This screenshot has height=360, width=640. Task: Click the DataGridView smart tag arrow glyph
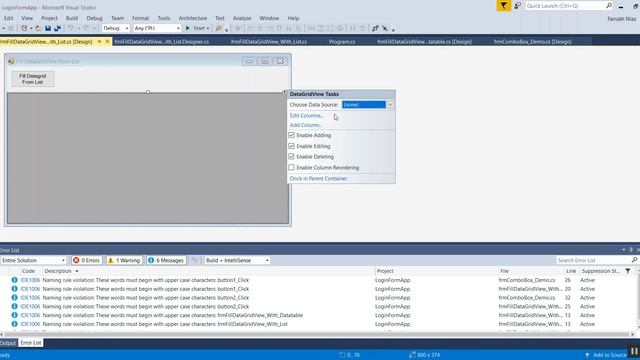pos(284,92)
